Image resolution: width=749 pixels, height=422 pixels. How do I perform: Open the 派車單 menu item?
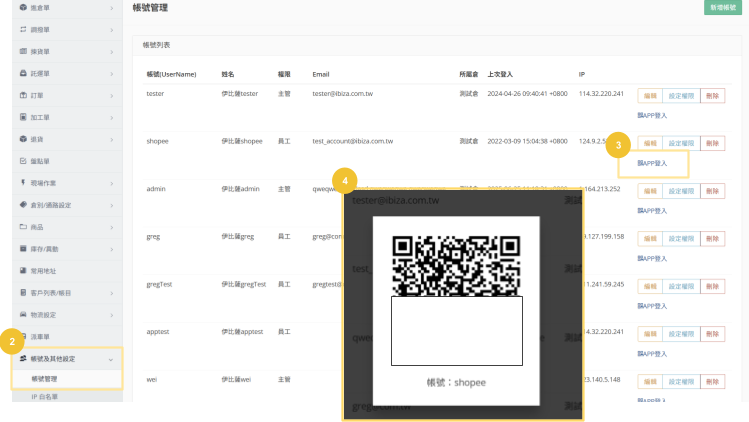coord(40,337)
